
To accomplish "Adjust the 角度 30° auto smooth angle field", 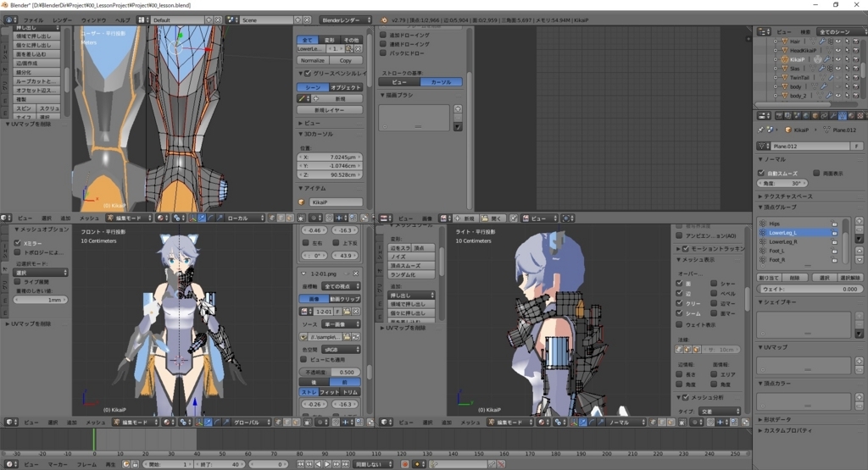I will pos(782,183).
